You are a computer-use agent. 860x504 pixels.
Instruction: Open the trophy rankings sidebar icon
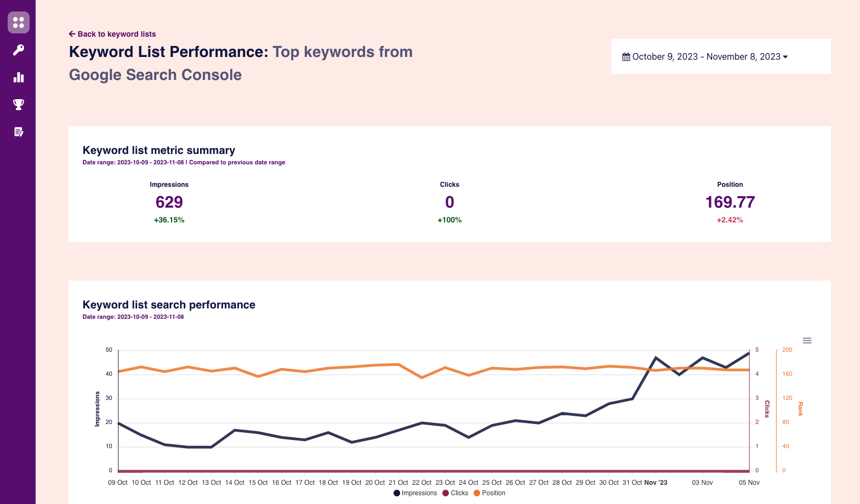pyautogui.click(x=18, y=104)
